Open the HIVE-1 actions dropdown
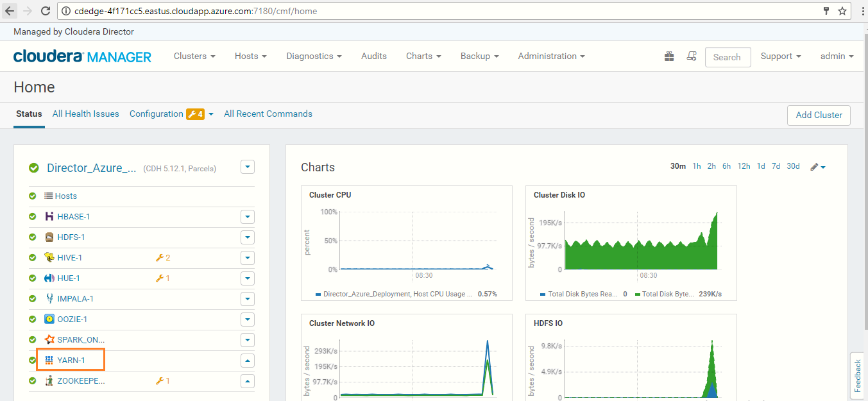Viewport: 868px width, 401px height. click(x=248, y=258)
